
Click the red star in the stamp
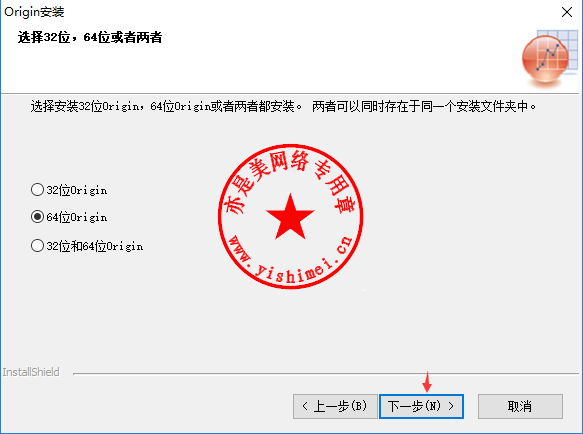[290, 217]
